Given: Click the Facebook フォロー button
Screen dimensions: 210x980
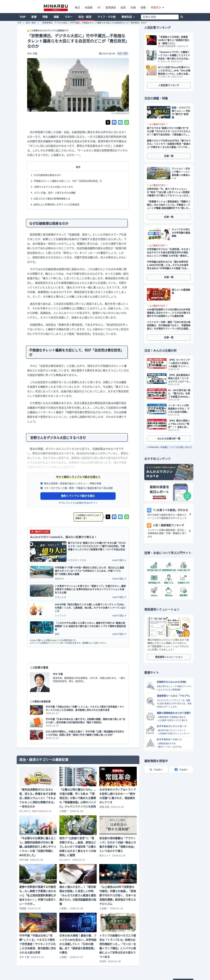Looking at the screenshot, I should pyautogui.click(x=181, y=769).
